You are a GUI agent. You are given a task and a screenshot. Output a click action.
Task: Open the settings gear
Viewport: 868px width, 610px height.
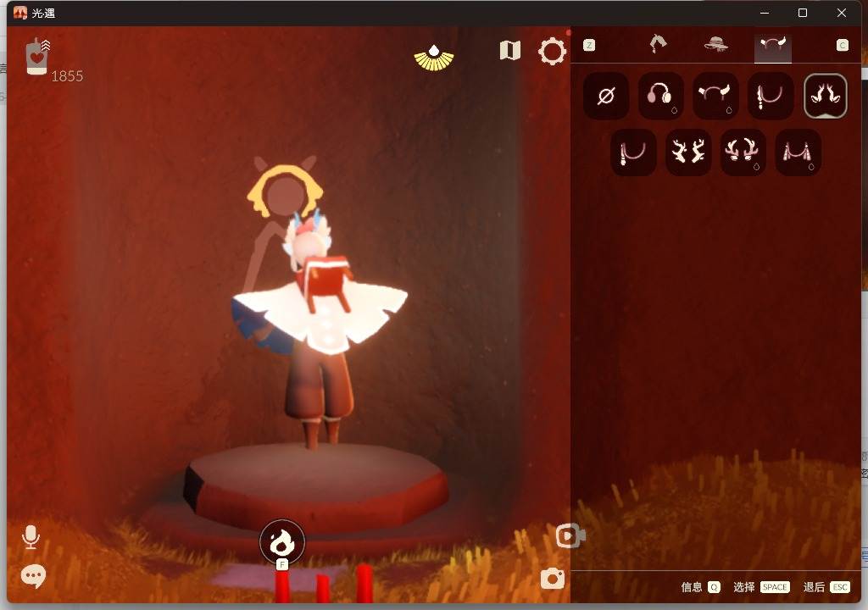click(x=552, y=52)
